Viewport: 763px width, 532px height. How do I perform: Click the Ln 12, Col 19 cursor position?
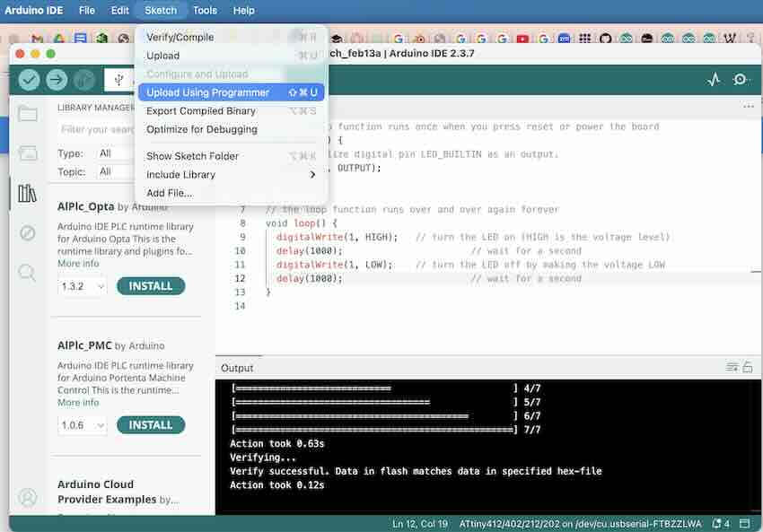coord(420,524)
